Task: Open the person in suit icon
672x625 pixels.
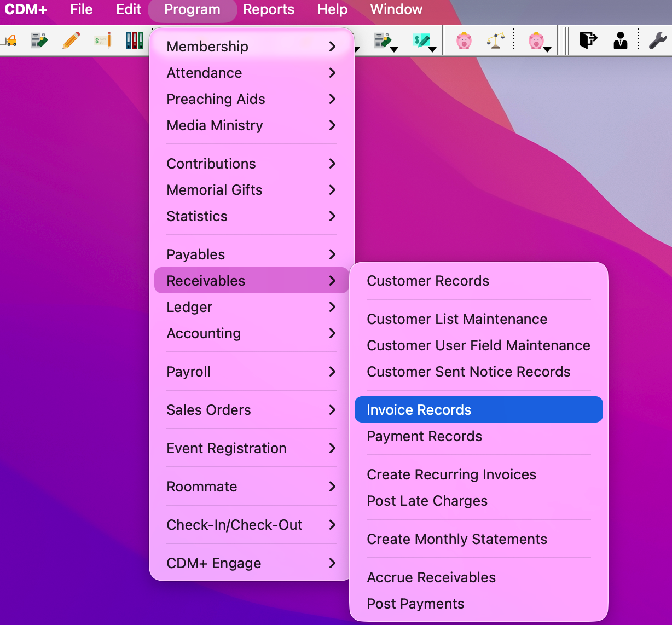Action: coord(621,40)
